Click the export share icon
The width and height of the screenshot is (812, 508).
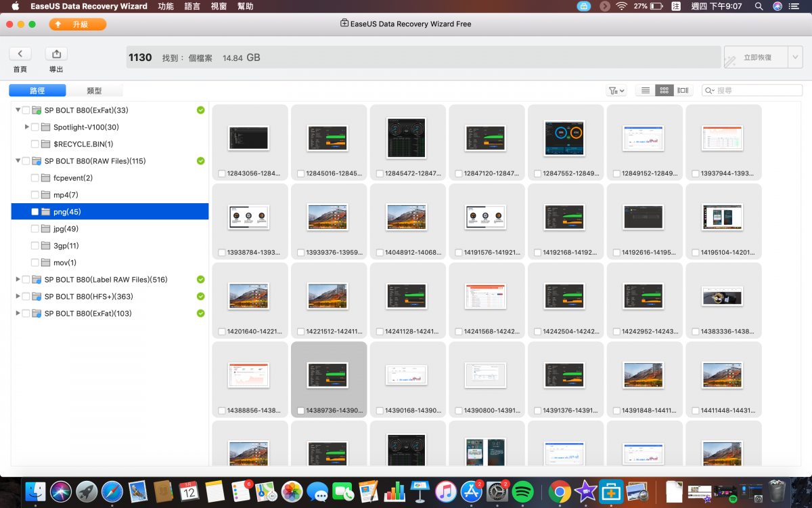pyautogui.click(x=56, y=54)
